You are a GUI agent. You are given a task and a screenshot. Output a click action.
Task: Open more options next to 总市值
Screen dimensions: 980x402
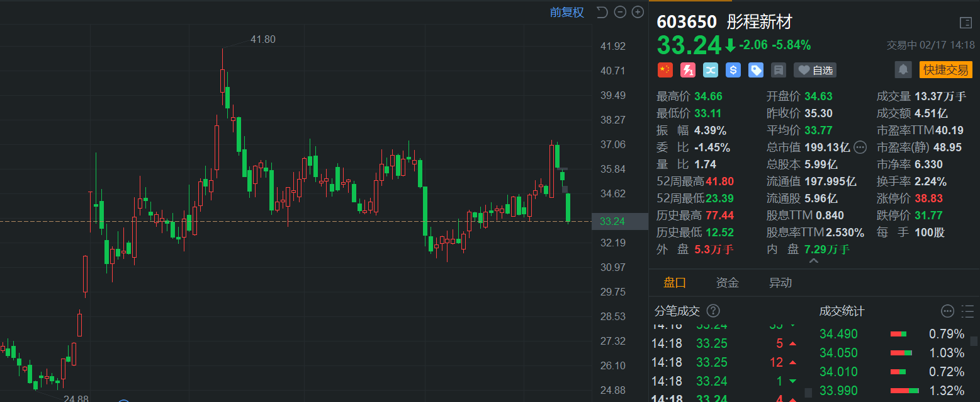tap(860, 147)
